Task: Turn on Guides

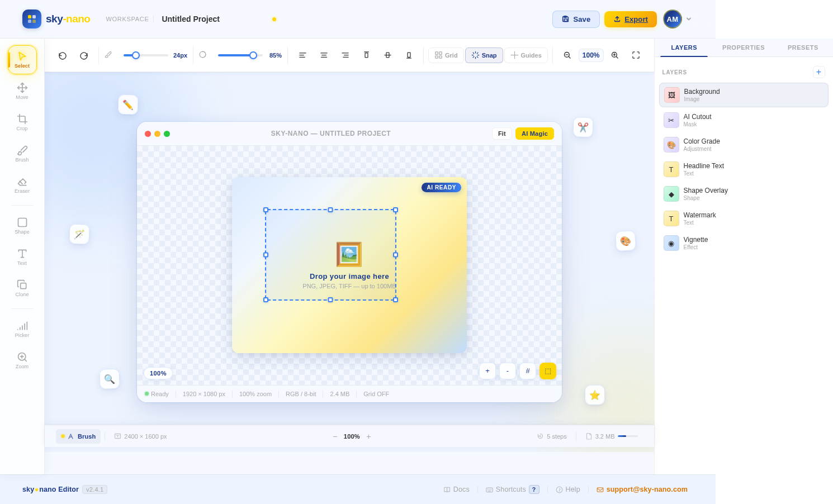Action: (x=526, y=55)
